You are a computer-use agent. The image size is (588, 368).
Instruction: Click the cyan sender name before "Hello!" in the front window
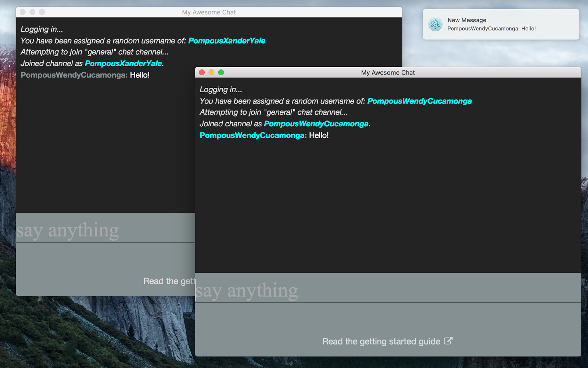click(x=253, y=136)
